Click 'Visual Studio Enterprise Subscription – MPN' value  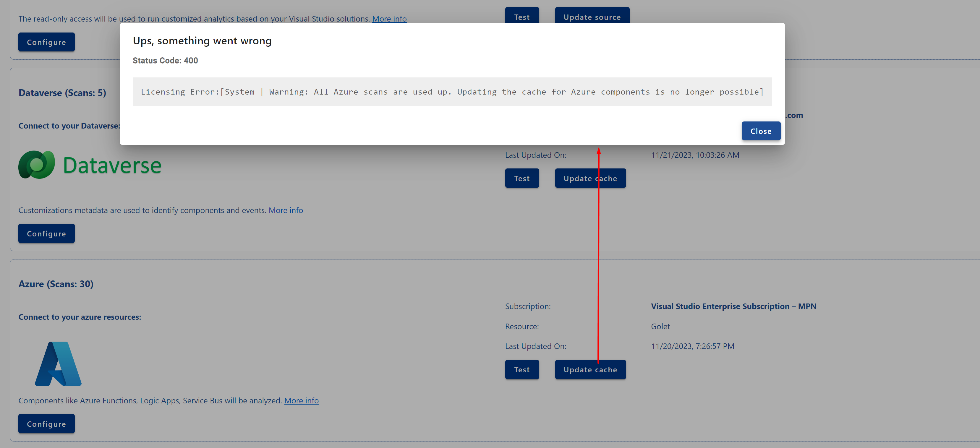[x=733, y=306]
